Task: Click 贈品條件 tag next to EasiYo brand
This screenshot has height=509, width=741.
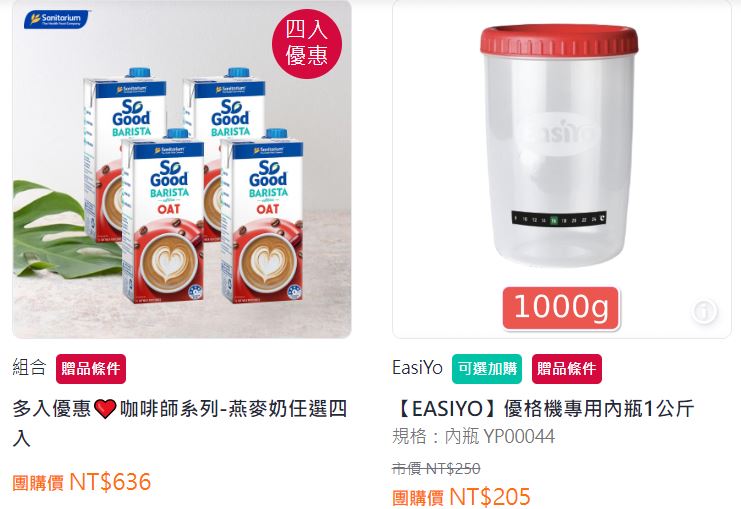Action: pyautogui.click(x=567, y=369)
